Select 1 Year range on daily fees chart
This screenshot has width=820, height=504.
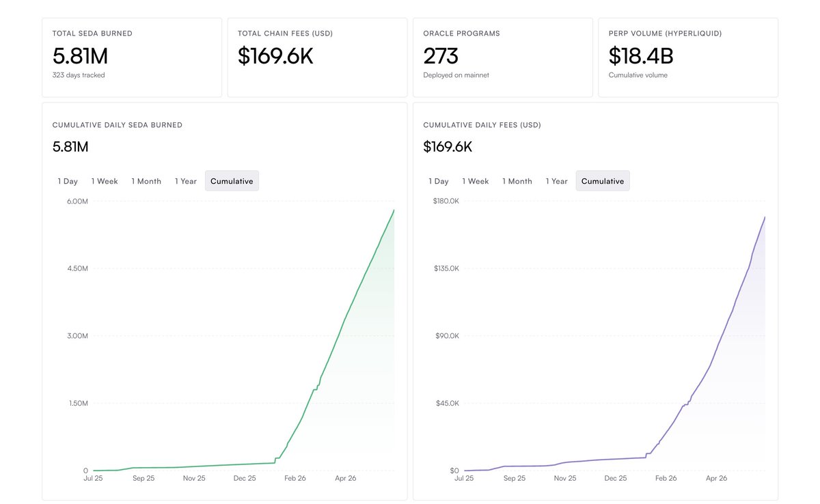tap(557, 181)
